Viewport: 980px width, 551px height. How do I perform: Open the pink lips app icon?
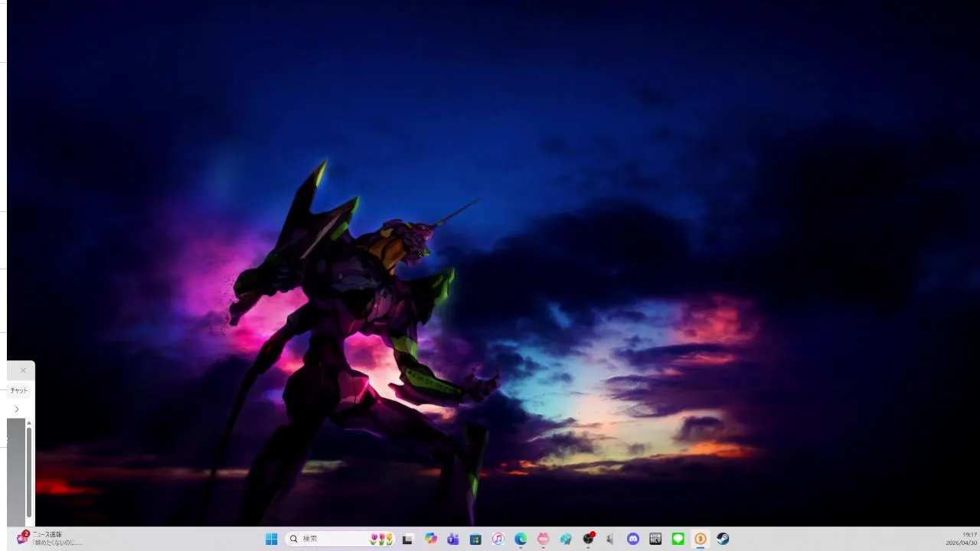543,539
